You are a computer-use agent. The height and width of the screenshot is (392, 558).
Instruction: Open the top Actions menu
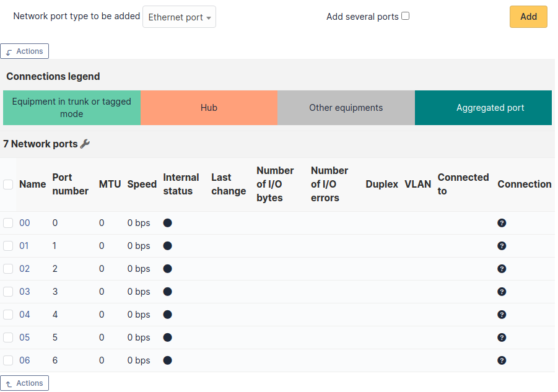pos(25,51)
